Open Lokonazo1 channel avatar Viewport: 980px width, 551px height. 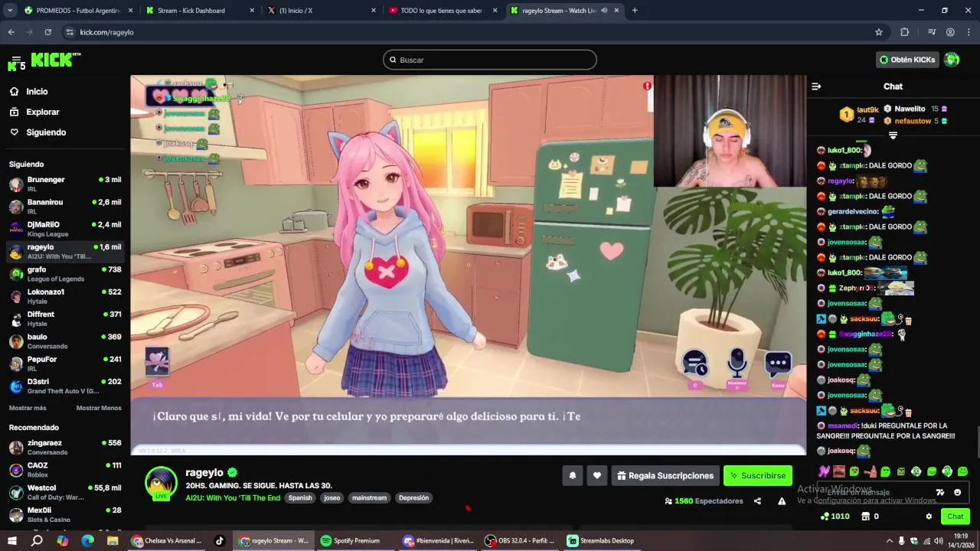click(16, 296)
